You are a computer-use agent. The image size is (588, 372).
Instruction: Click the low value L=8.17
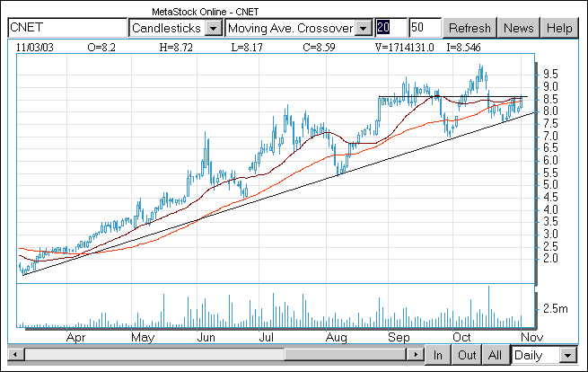[247, 48]
